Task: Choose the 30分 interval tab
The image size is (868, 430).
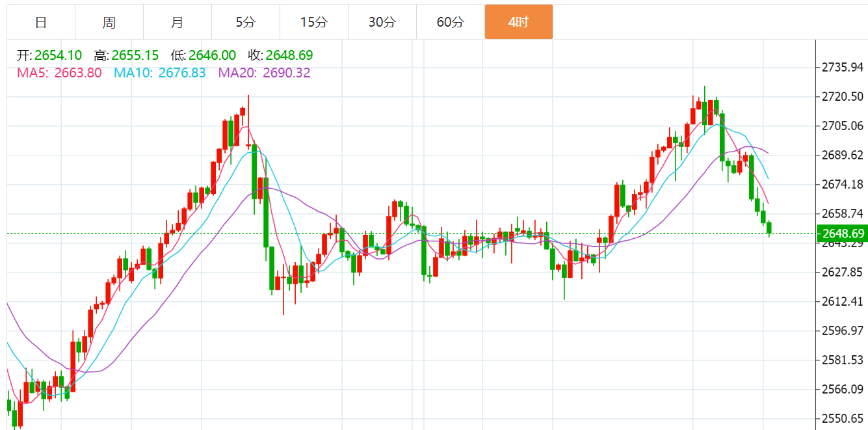Action: pos(382,22)
